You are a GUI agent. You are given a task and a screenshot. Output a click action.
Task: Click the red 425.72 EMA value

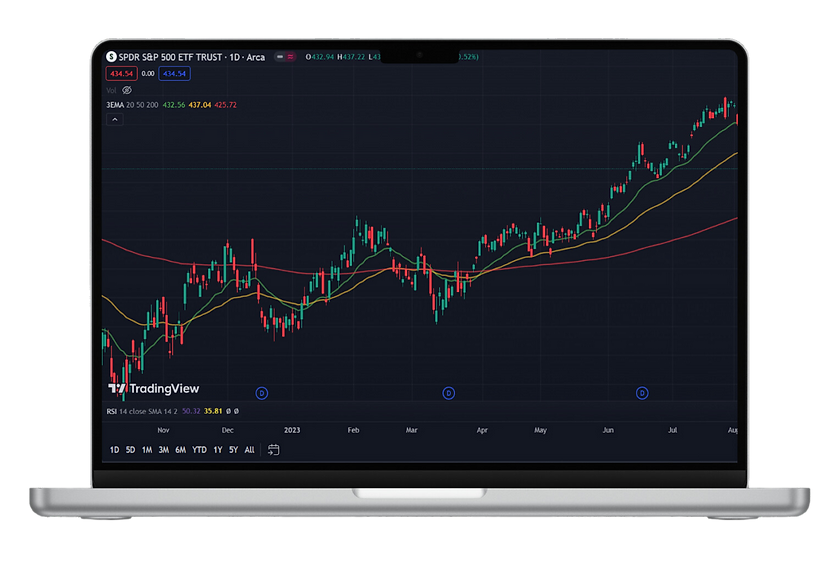[x=225, y=105]
